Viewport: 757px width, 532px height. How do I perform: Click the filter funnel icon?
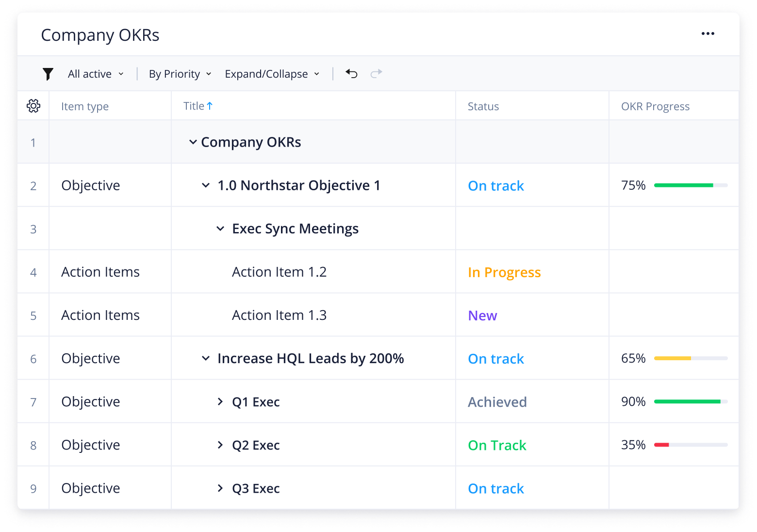[x=48, y=74]
